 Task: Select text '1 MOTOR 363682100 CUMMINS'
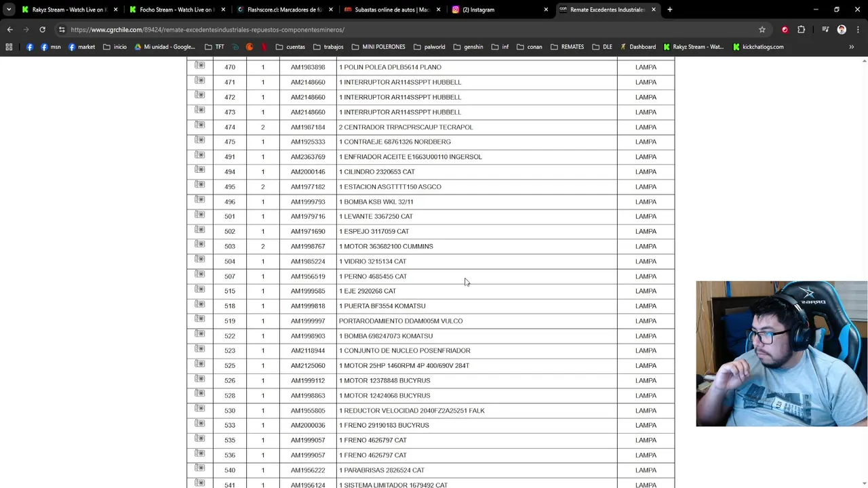coord(386,246)
